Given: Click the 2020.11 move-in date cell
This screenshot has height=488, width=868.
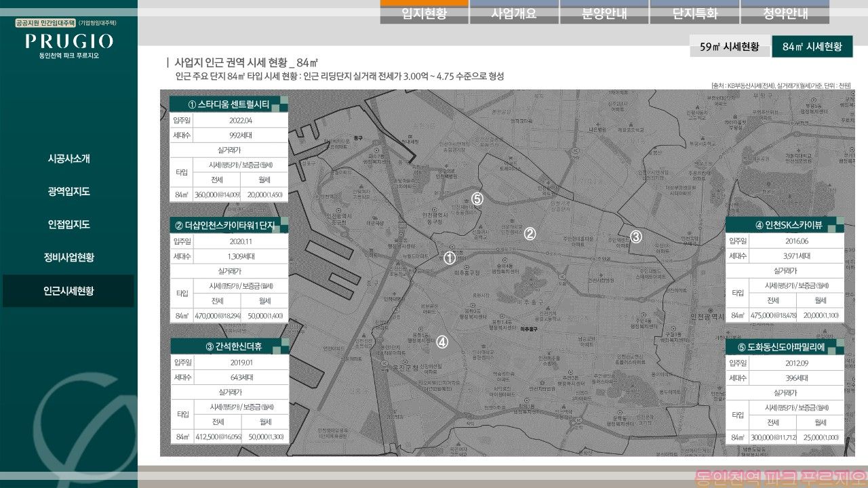Looking at the screenshot, I should [241, 241].
